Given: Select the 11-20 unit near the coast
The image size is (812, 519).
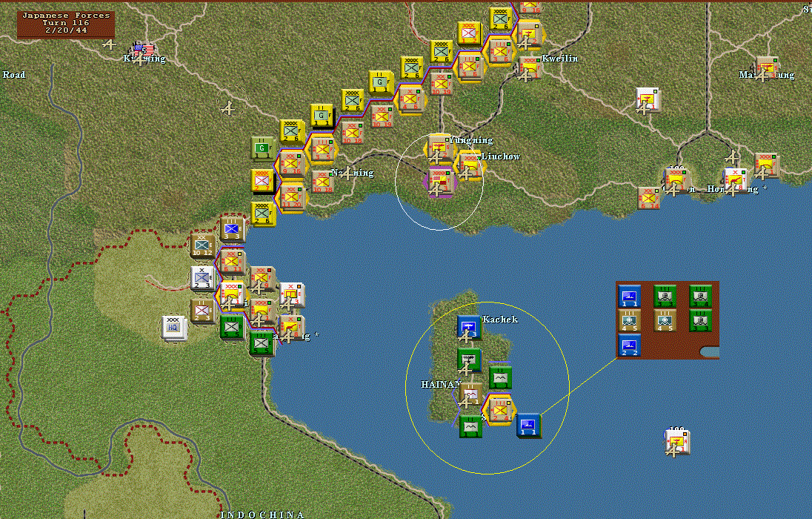Looking at the screenshot, I should click(x=292, y=197).
